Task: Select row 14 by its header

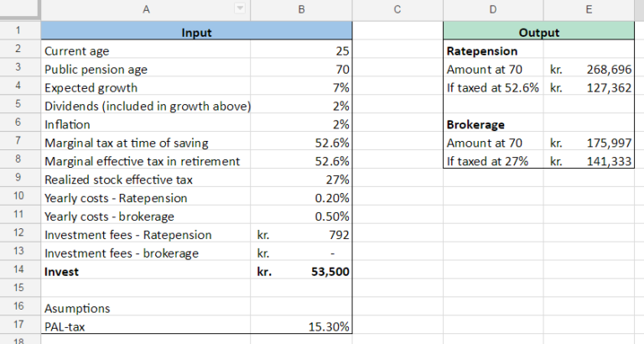Action: pyautogui.click(x=18, y=271)
